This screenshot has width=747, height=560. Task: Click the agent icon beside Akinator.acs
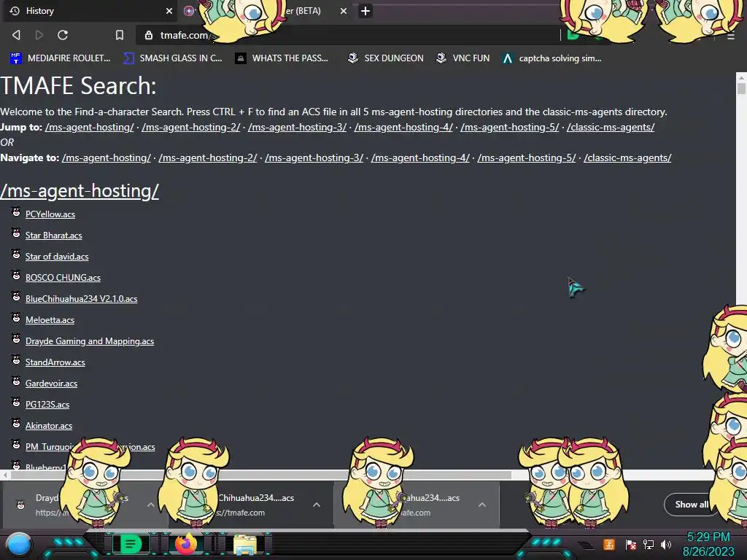click(x=16, y=424)
